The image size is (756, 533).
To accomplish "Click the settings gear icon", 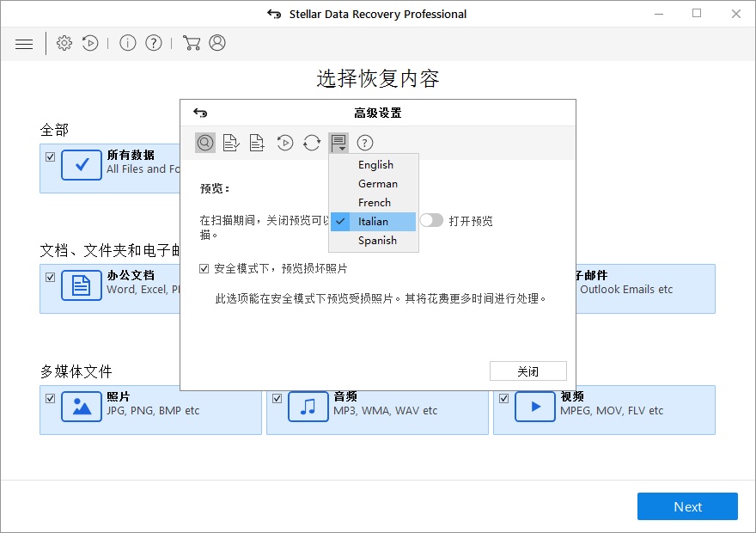I will tap(64, 43).
